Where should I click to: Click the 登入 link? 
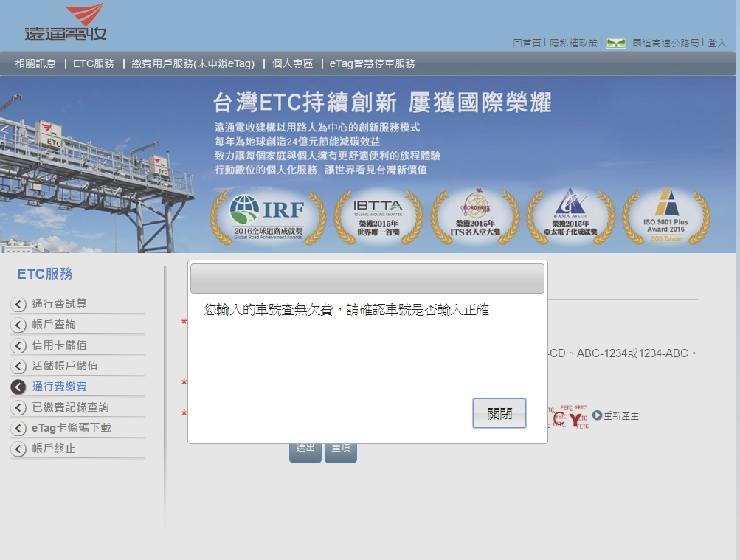click(717, 44)
